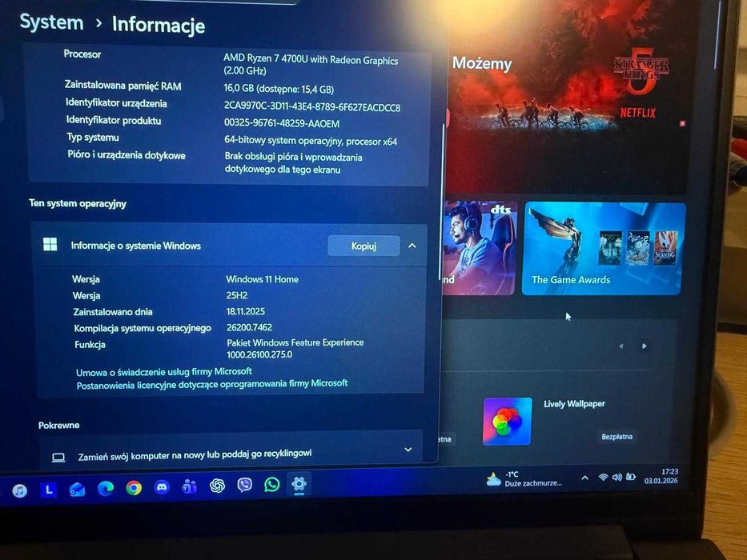Open Umowa o świadczenie usług firmy Microsoft

164,372
